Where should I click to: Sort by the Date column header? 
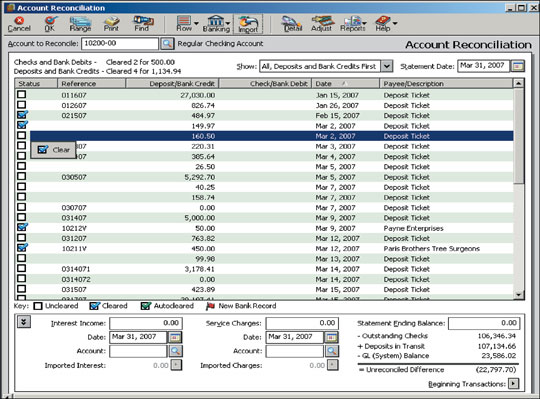pos(345,83)
